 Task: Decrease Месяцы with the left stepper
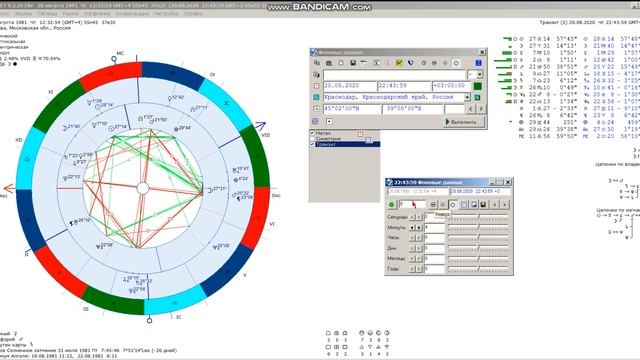412,258
